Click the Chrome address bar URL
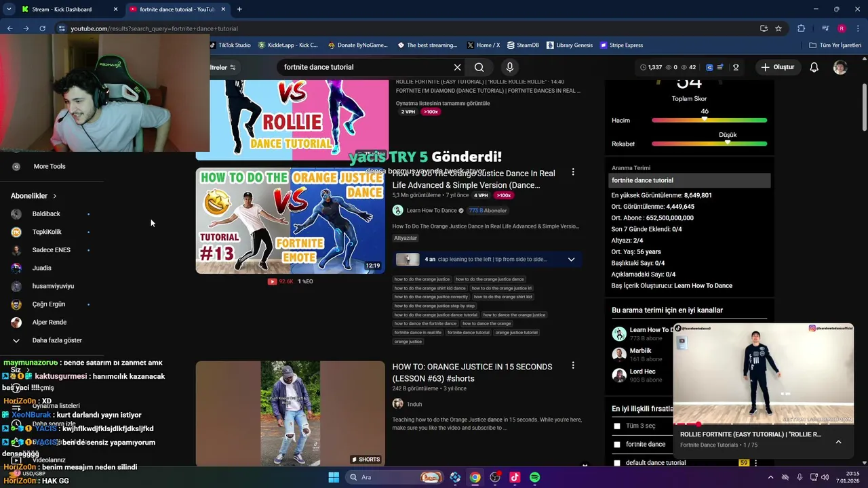This screenshot has height=488, width=868. [155, 28]
